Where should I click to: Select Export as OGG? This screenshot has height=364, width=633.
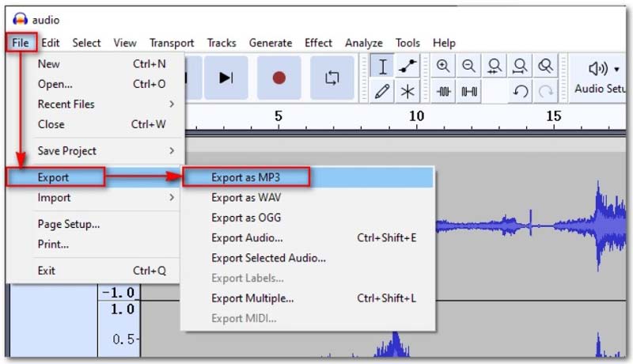(x=308, y=218)
